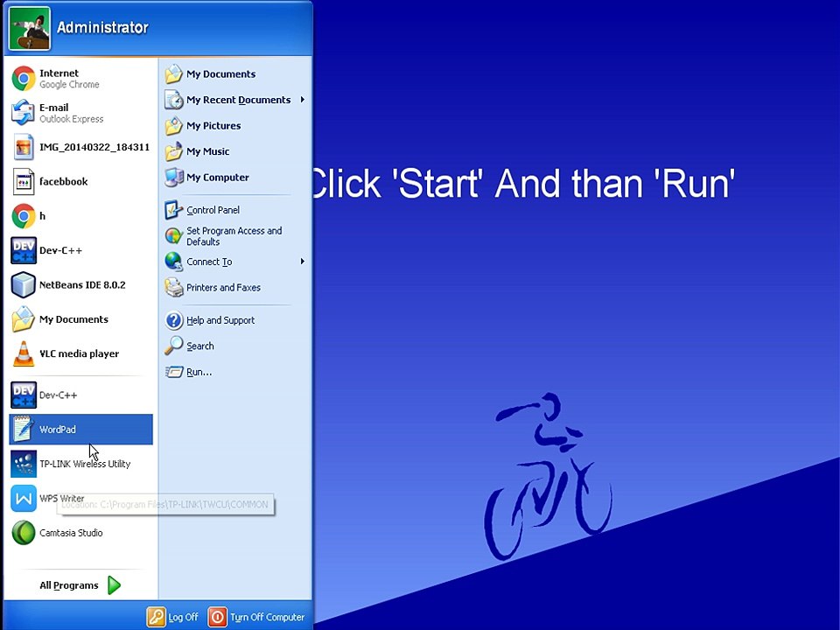Select Search menu entry text
Screen dimensions: 840x630
click(x=199, y=346)
